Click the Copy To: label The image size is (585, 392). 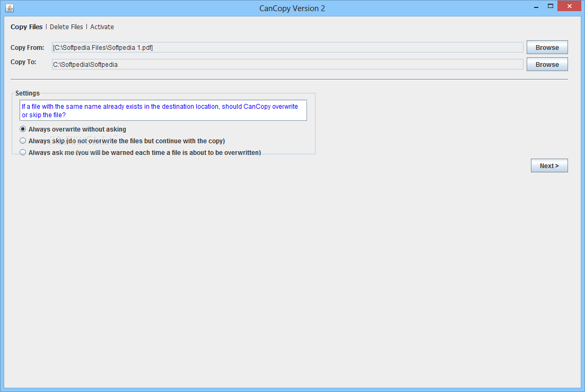[x=23, y=62]
